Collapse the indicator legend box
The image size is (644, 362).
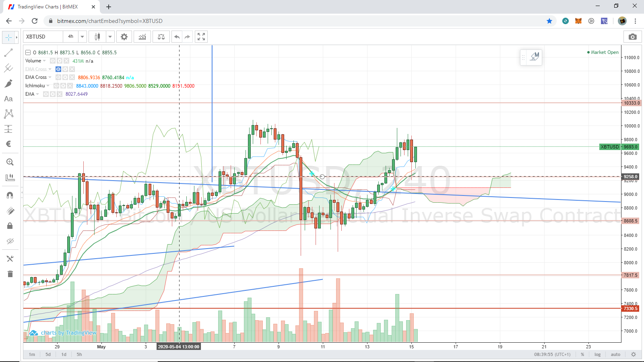point(28,53)
